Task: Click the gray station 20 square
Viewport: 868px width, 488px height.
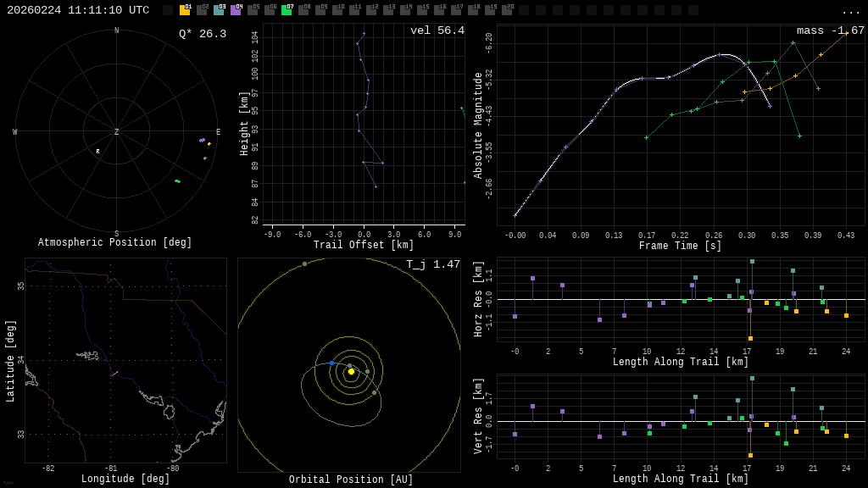Action: tap(507, 10)
